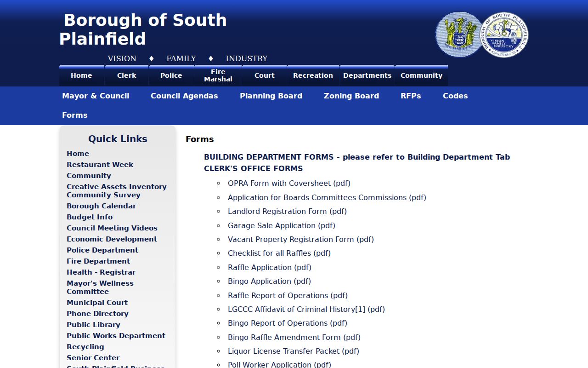The image size is (588, 368).
Task: Visit the Public Library link
Action: 93,325
